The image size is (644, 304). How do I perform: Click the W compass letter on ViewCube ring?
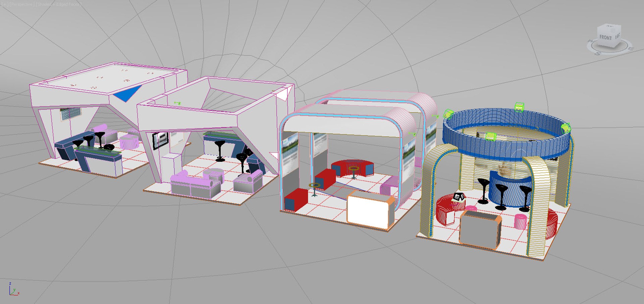click(591, 42)
